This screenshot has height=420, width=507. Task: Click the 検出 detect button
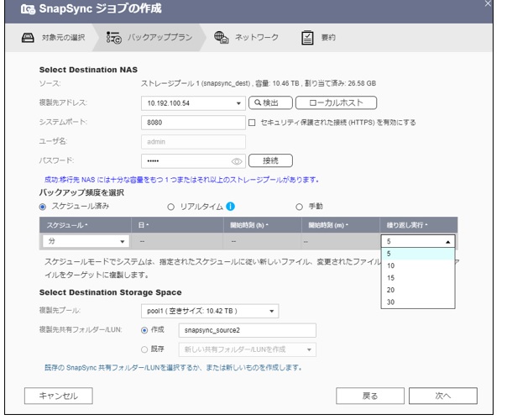coord(268,102)
